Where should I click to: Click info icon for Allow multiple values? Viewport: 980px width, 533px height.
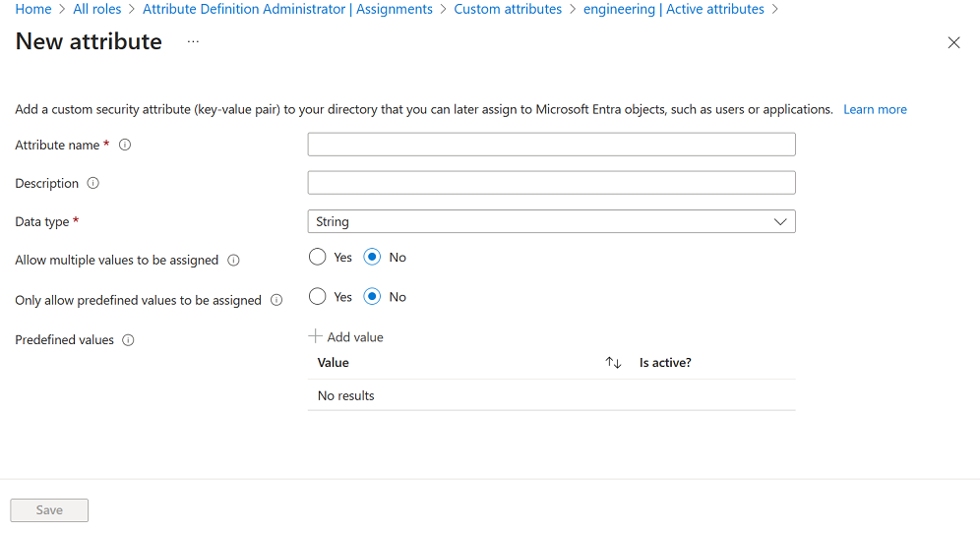pos(233,261)
